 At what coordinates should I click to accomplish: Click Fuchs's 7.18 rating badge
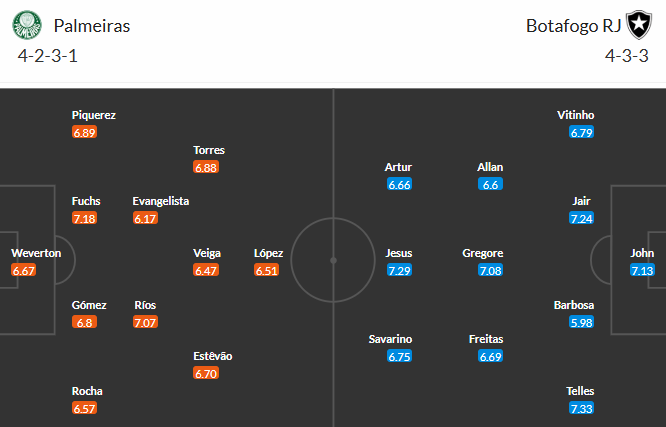(x=84, y=218)
